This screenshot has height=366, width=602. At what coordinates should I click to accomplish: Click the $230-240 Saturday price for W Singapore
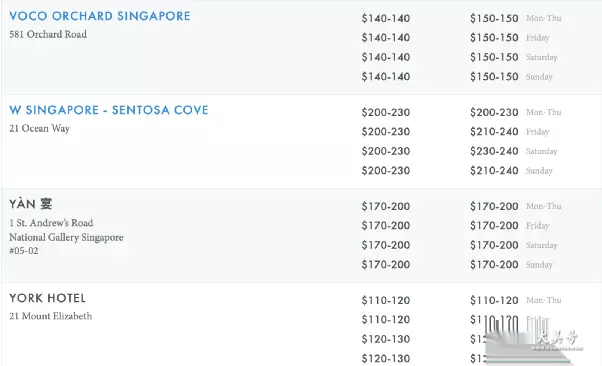point(494,151)
